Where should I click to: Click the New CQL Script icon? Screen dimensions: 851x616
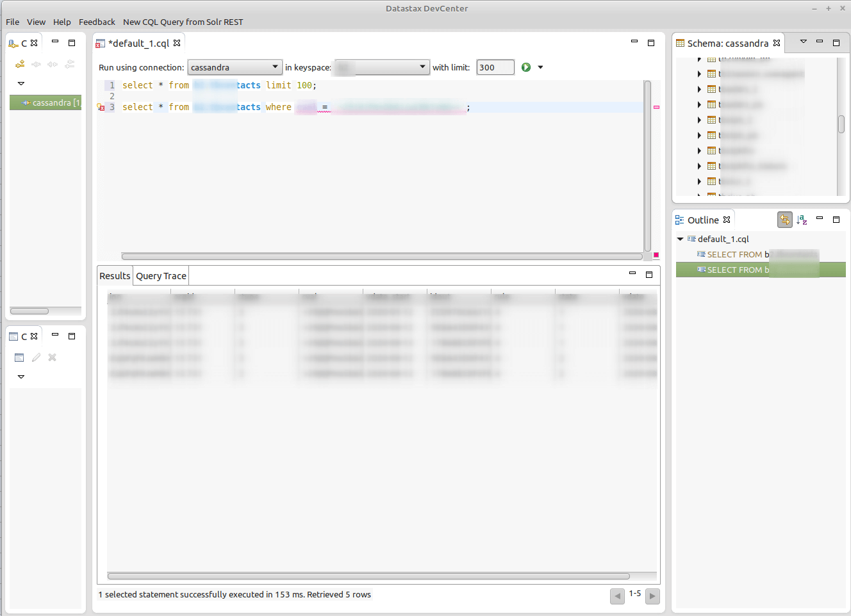(19, 357)
